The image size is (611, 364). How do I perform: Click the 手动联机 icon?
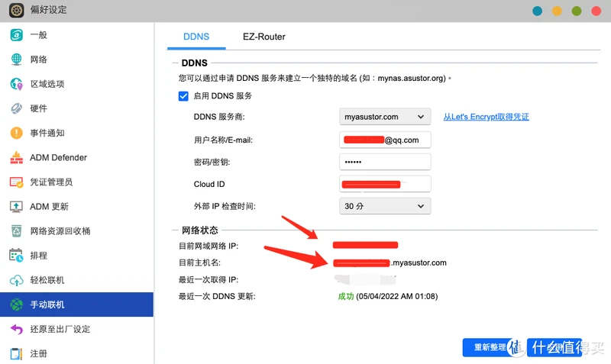(x=16, y=304)
